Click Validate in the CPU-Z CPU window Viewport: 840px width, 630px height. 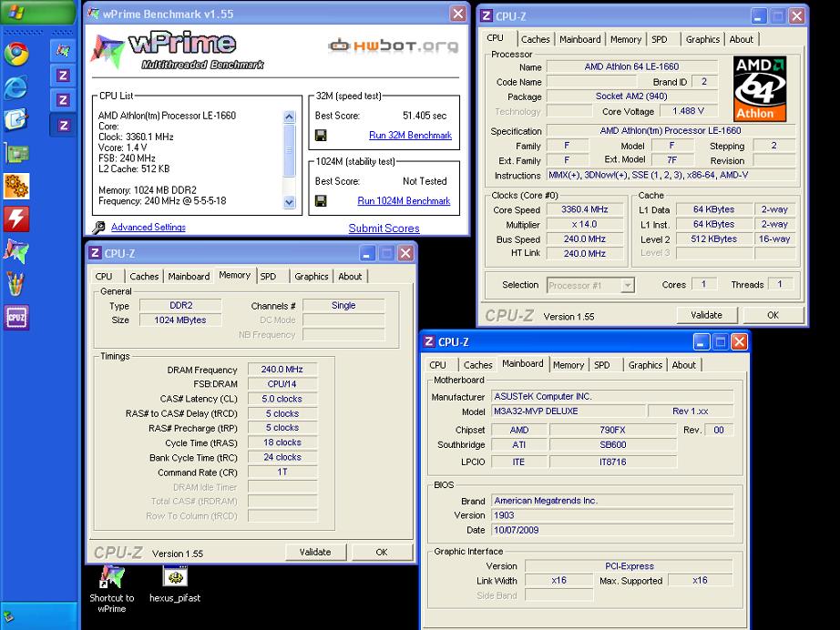pyautogui.click(x=707, y=315)
